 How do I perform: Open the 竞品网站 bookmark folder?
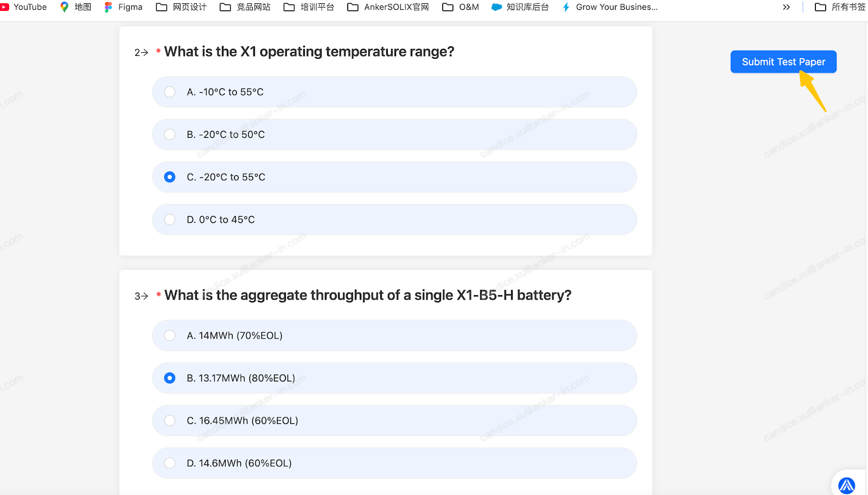(x=245, y=7)
